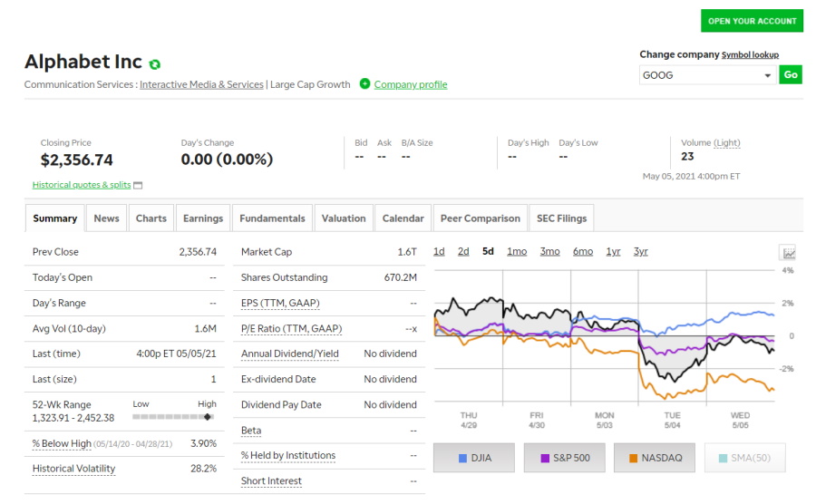This screenshot has height=504, width=816.
Task: Open Historical quotes & splits link
Action: point(82,185)
